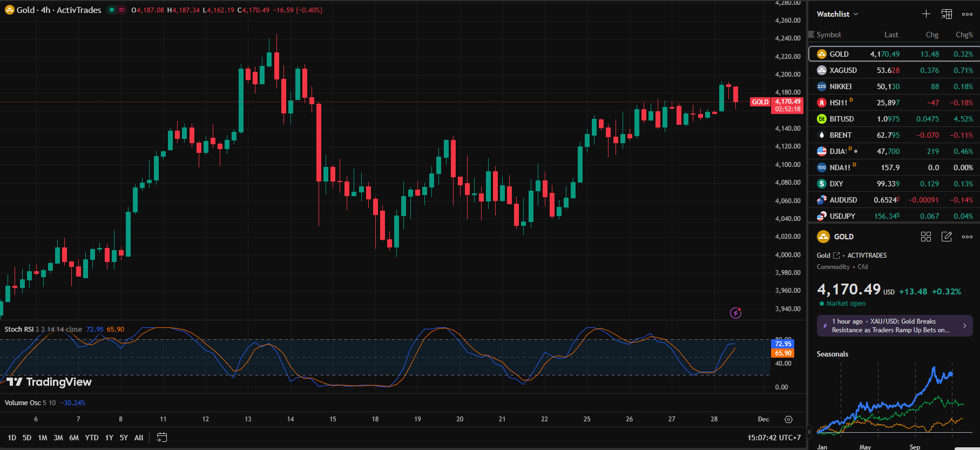Click the green market status dot by chart title
980x450 pixels.
click(x=112, y=10)
